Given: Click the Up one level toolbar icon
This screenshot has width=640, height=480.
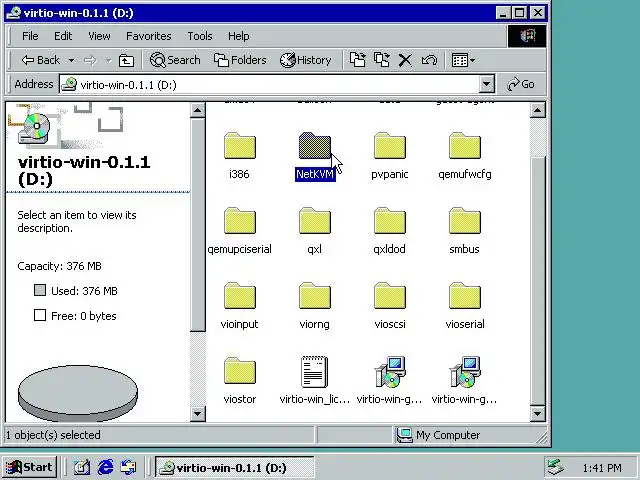Looking at the screenshot, I should 126,60.
